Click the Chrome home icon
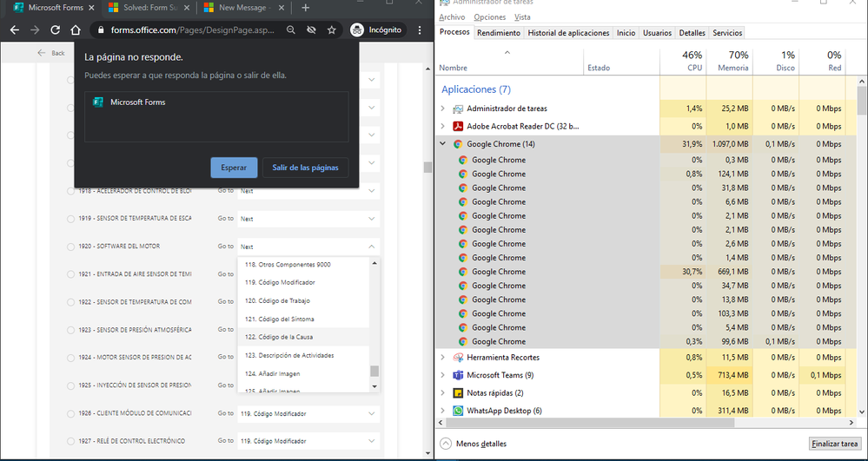 [76, 30]
